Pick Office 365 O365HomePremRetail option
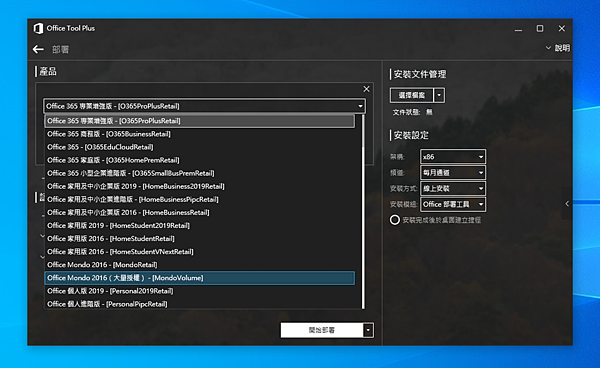The width and height of the screenshot is (600, 368). click(199, 160)
